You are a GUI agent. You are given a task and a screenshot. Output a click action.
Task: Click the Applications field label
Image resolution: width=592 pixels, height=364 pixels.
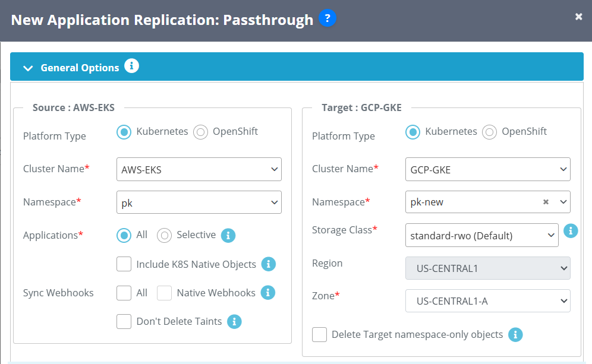click(53, 235)
